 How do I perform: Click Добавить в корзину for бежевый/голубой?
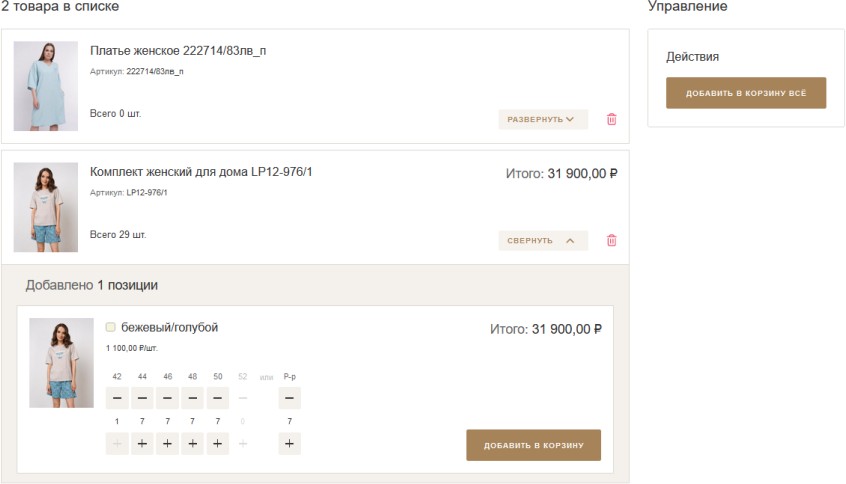point(534,445)
